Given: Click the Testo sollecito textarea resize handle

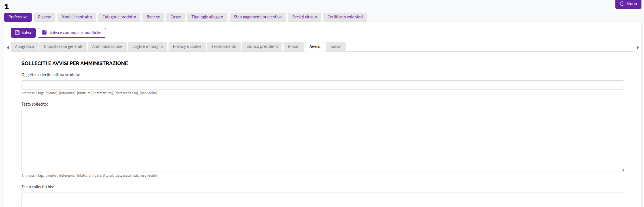Looking at the screenshot, I should tap(622, 170).
